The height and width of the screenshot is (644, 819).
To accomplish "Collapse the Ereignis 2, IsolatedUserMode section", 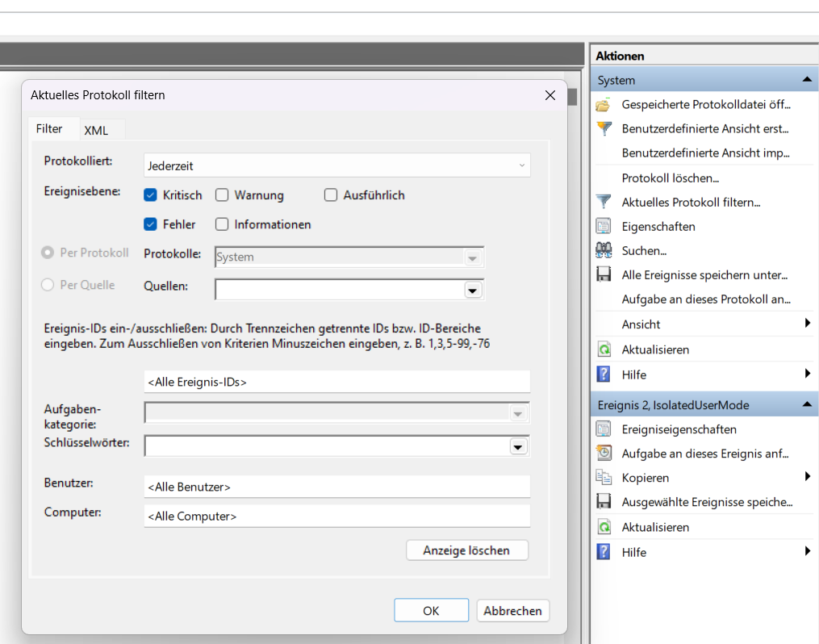I will pyautogui.click(x=806, y=405).
